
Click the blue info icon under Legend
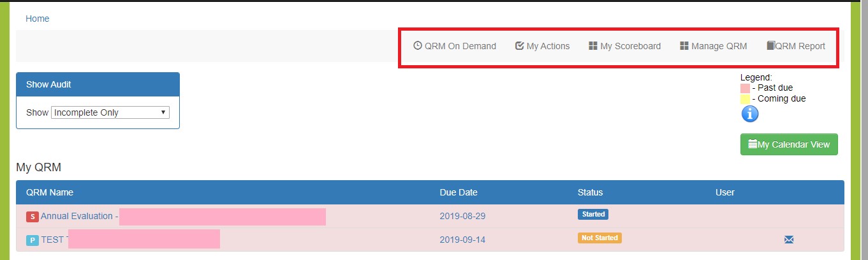pyautogui.click(x=749, y=114)
